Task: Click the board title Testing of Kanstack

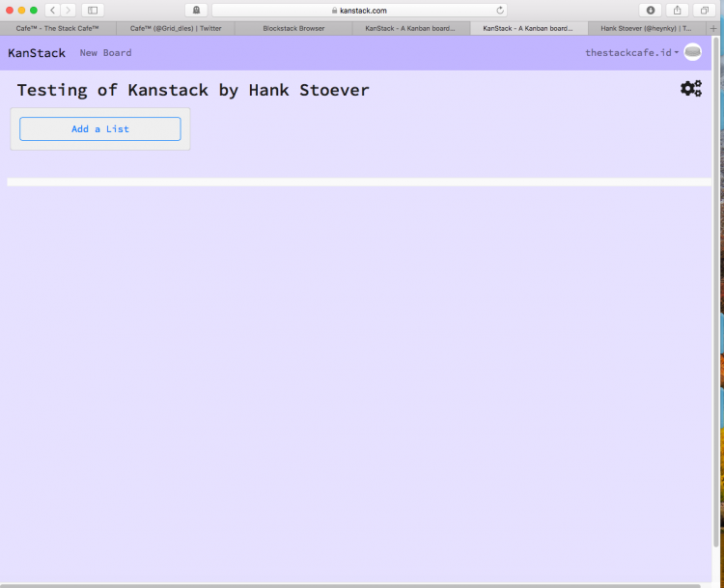Action: 193,90
